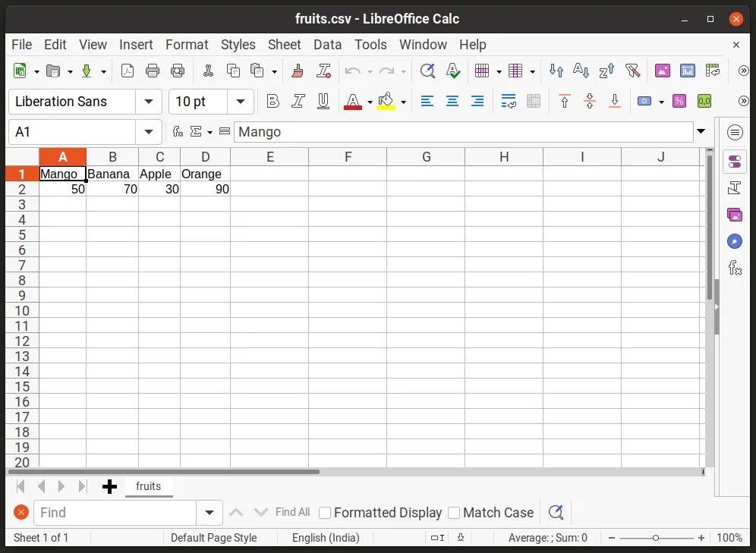756x553 pixels.
Task: Insert Chart via toolbar icon
Action: click(688, 71)
